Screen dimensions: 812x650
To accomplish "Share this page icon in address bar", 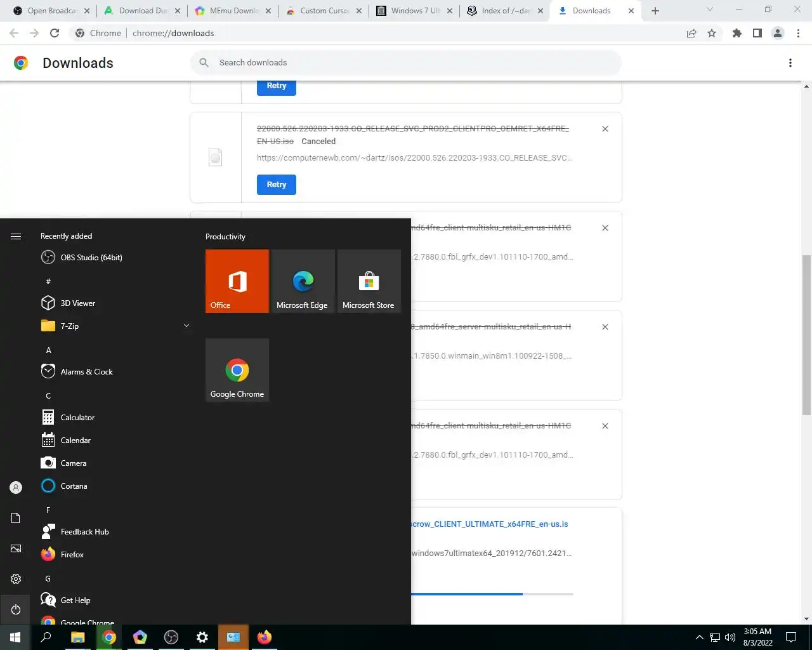I will [x=691, y=33].
